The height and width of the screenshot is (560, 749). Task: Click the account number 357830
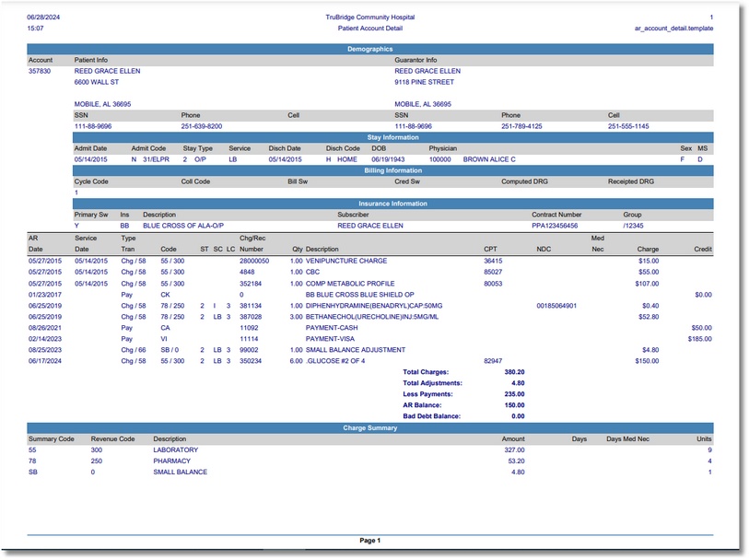[40, 71]
